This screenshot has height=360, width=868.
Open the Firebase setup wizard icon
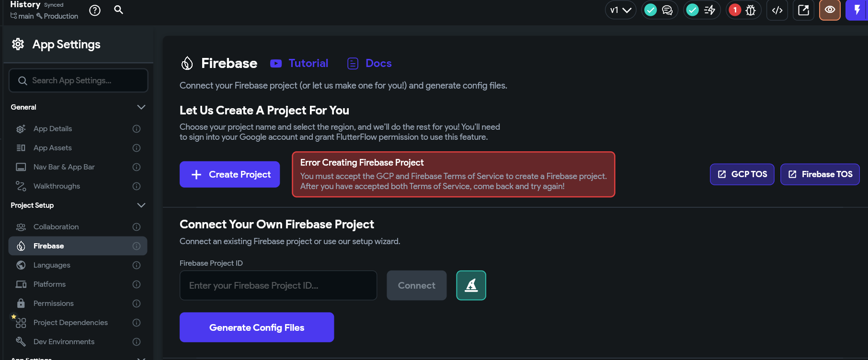[471, 285]
